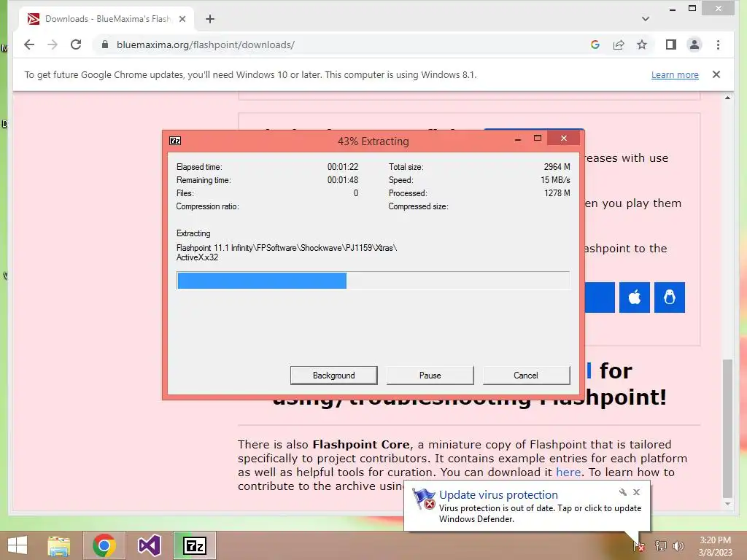Click the site padlock icon
This screenshot has width=747, height=560.
pyautogui.click(x=105, y=44)
